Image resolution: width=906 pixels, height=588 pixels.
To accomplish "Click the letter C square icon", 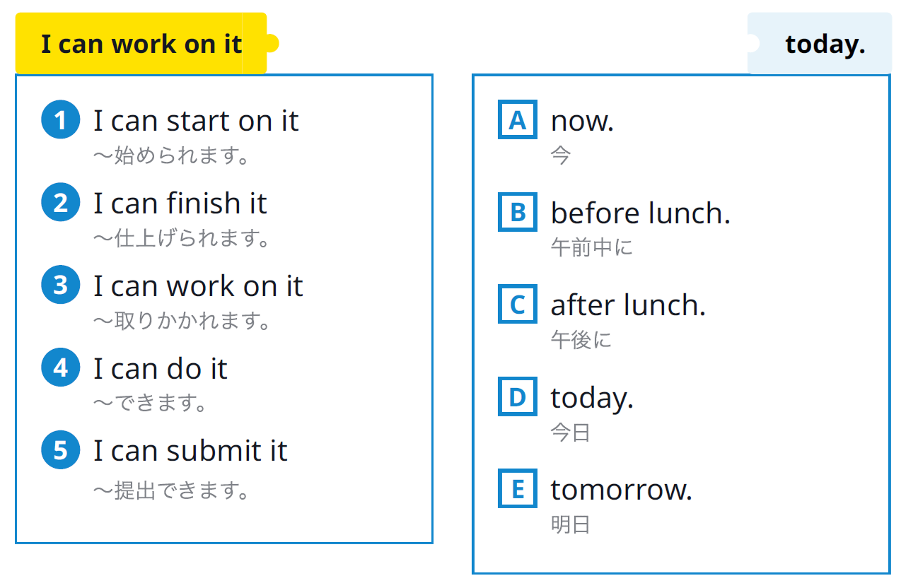I will coord(518,305).
